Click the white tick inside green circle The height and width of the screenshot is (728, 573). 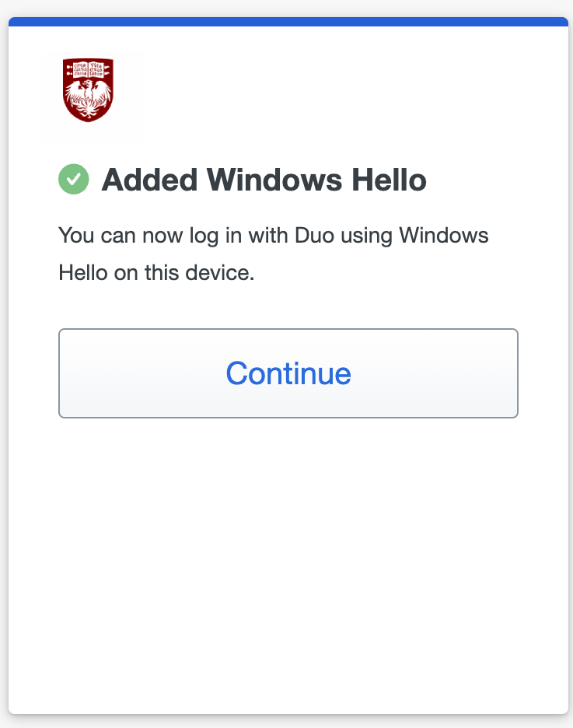[74, 180]
